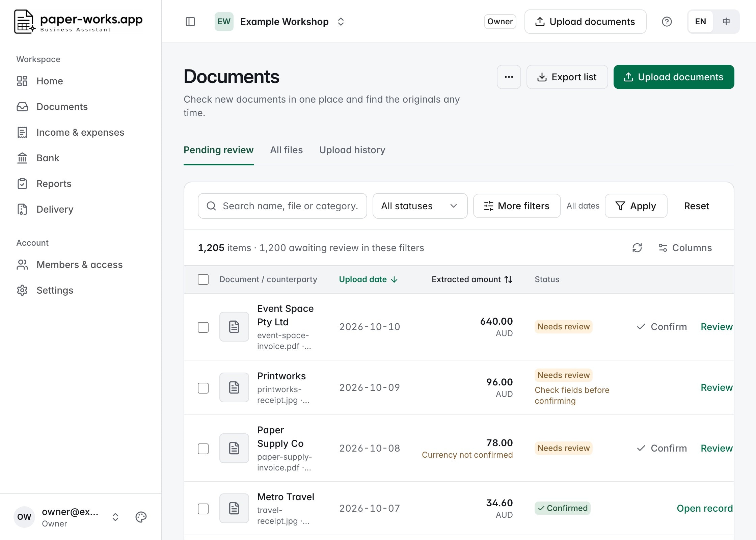Open Bank section in sidebar

click(81, 158)
